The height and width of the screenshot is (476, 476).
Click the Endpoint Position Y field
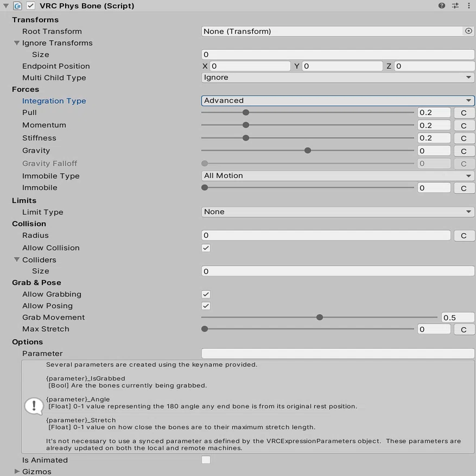point(342,66)
